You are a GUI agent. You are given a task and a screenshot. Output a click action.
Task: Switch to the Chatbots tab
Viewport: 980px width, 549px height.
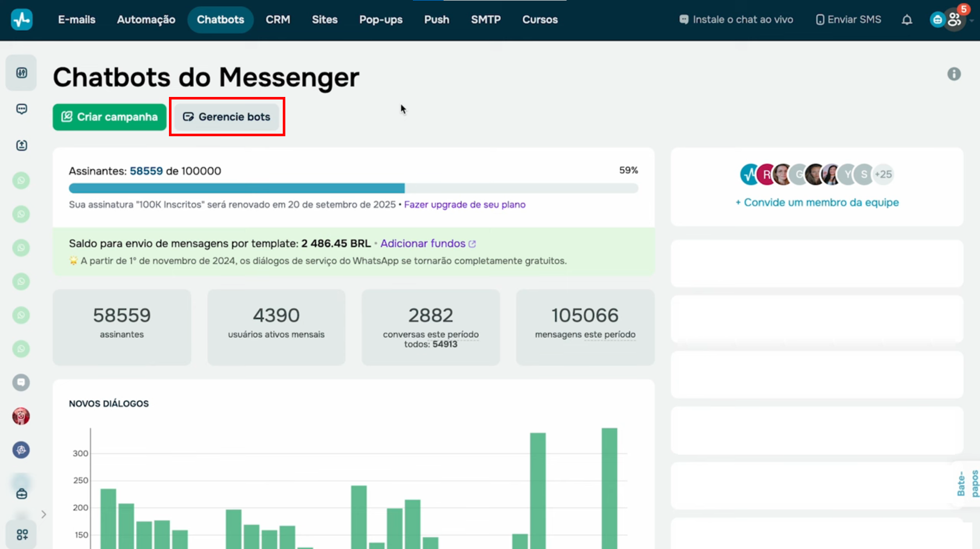(x=220, y=19)
